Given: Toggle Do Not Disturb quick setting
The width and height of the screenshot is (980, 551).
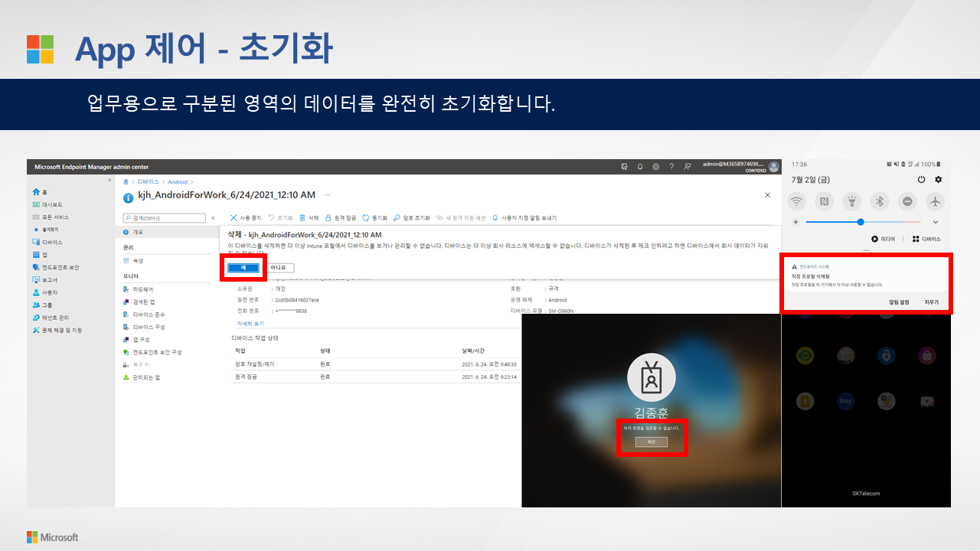Looking at the screenshot, I should (907, 201).
